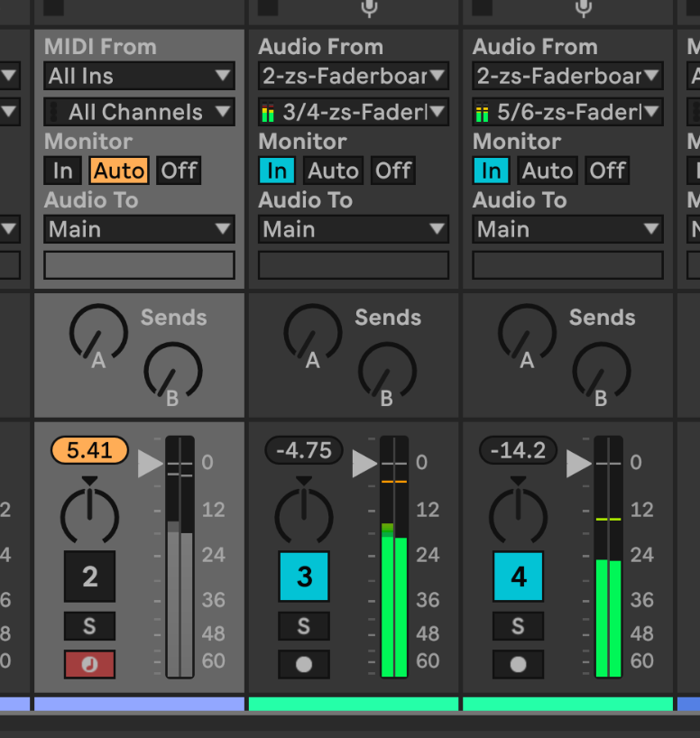The image size is (700, 738).
Task: Deactivate track 3 with its number button
Action: pos(304,577)
